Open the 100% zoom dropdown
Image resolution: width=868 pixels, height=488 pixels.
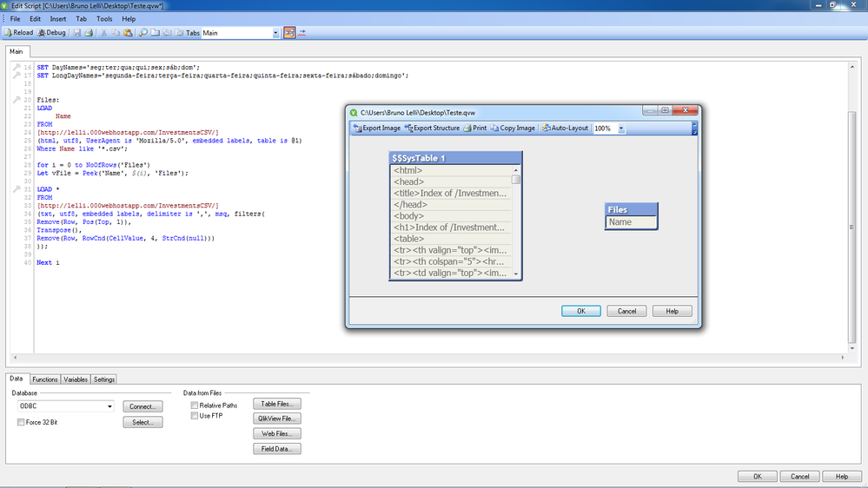tap(621, 129)
